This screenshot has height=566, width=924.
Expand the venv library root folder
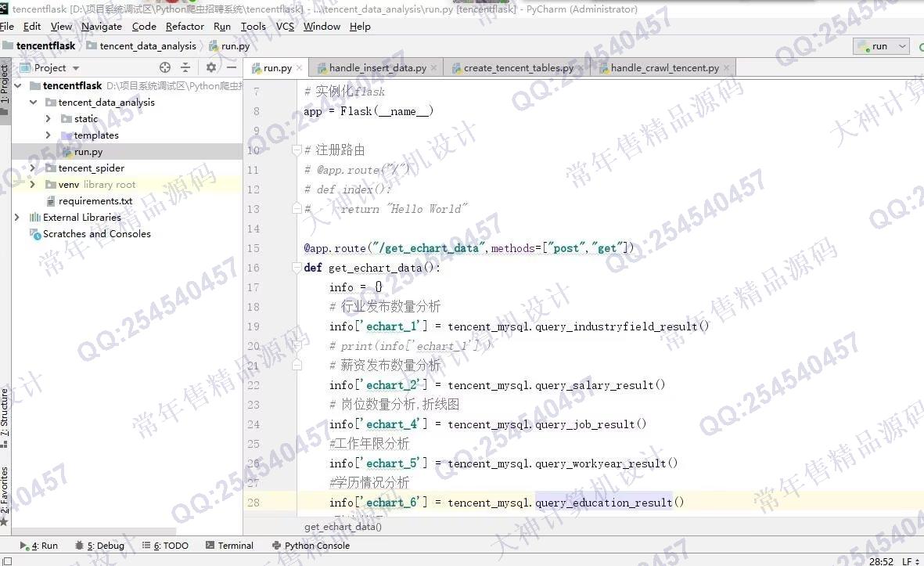click(33, 185)
